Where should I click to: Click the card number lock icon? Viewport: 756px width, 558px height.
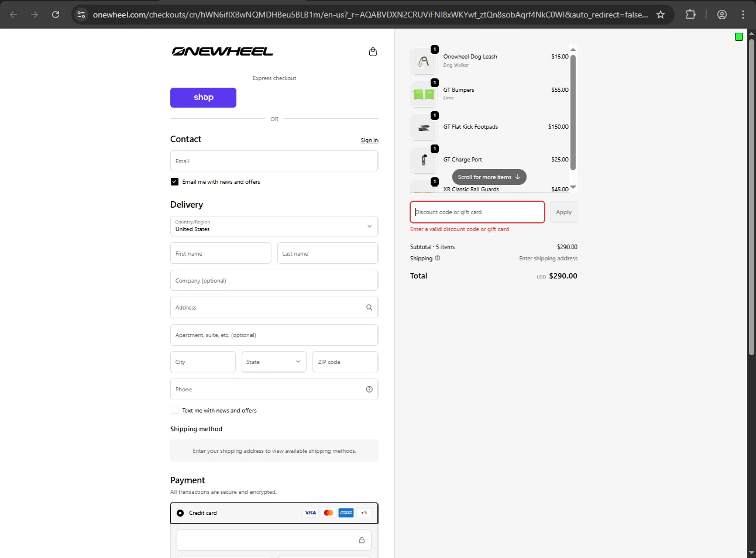361,540
